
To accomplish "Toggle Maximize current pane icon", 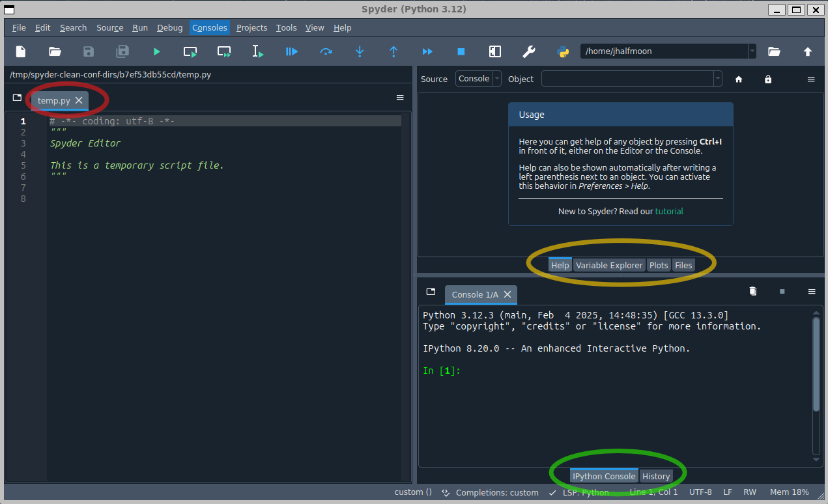I will coord(495,51).
